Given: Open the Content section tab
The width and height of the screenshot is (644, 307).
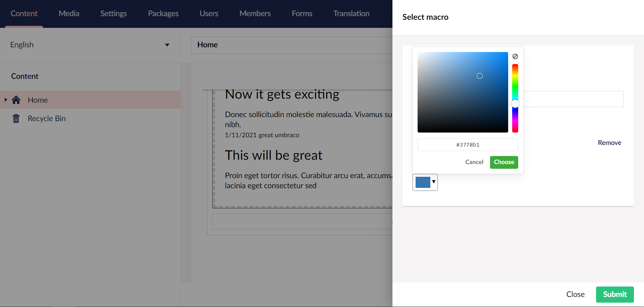Looking at the screenshot, I should (24, 13).
